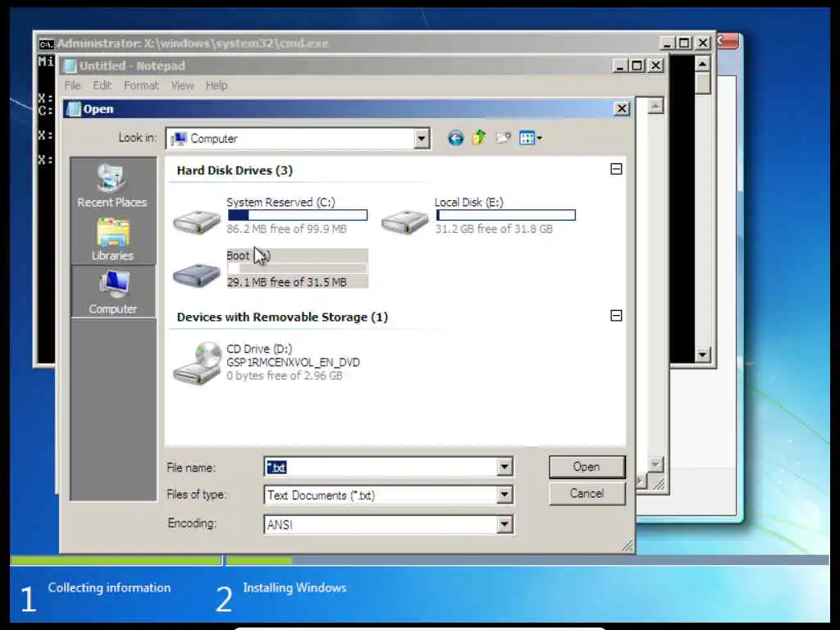Close the Open dialog
Image resolution: width=840 pixels, height=630 pixels.
click(x=622, y=109)
